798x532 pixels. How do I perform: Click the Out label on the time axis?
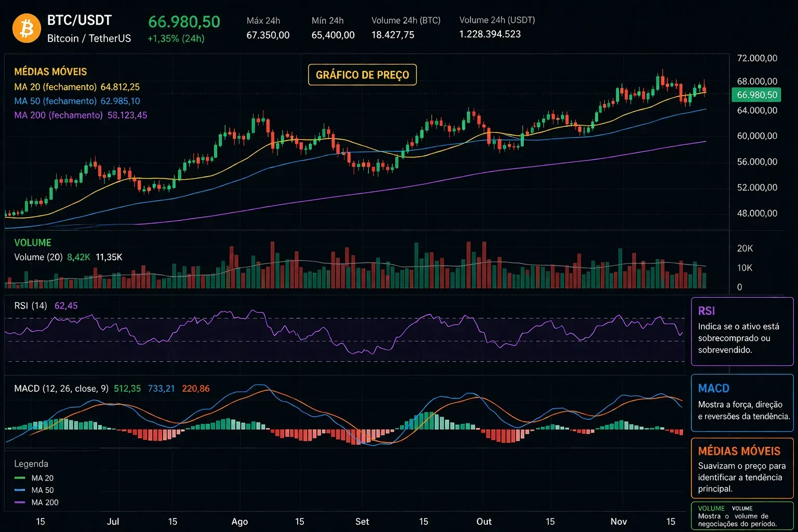[x=484, y=522]
